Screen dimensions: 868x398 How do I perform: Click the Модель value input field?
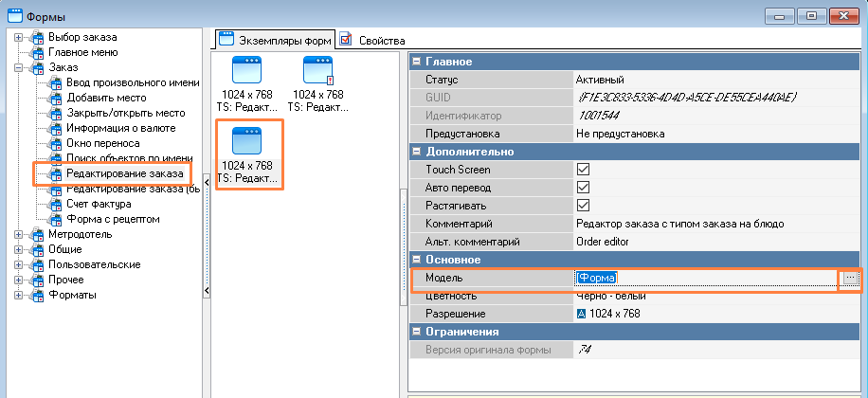click(x=706, y=278)
